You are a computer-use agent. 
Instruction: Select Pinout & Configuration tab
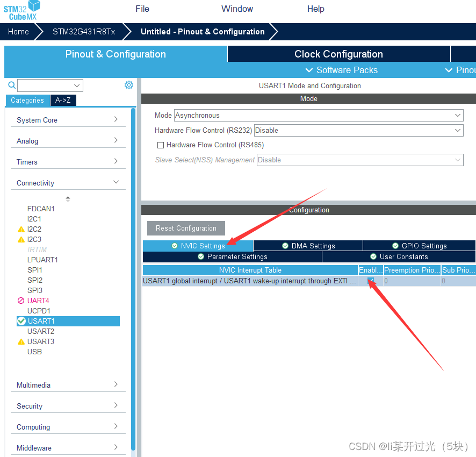tap(116, 54)
